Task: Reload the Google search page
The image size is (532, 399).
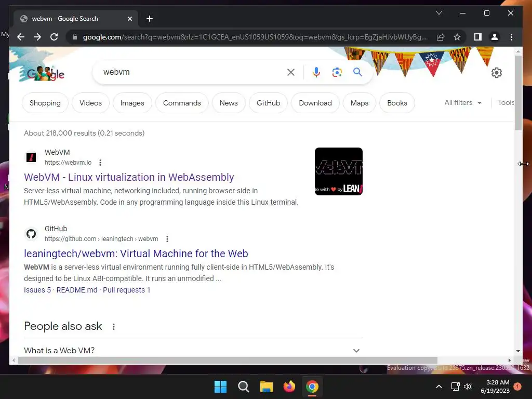Action: click(54, 37)
